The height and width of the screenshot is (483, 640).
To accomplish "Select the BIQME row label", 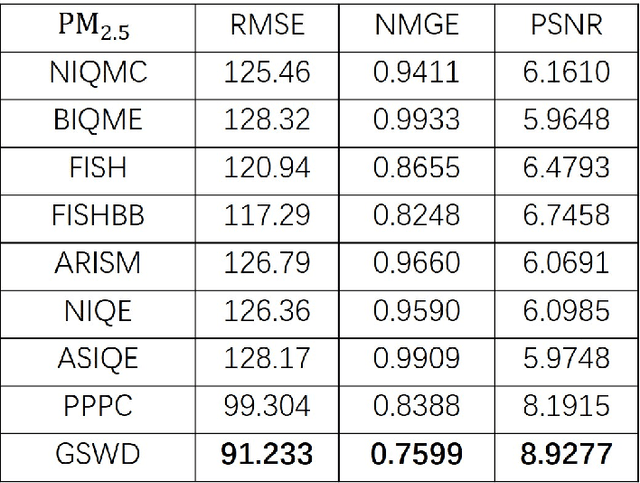I will click(x=98, y=120).
